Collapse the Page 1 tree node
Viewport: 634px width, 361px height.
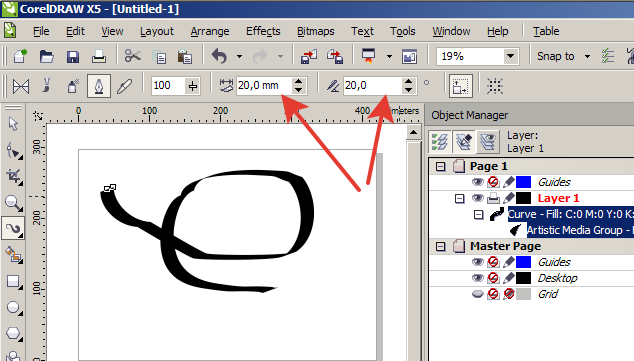coord(440,166)
